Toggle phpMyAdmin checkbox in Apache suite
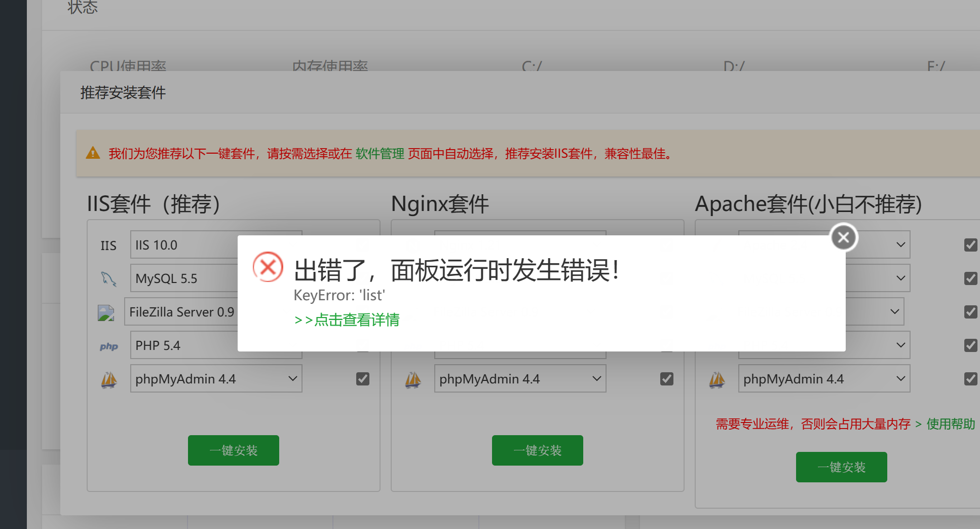This screenshot has height=529, width=980. coord(971,379)
